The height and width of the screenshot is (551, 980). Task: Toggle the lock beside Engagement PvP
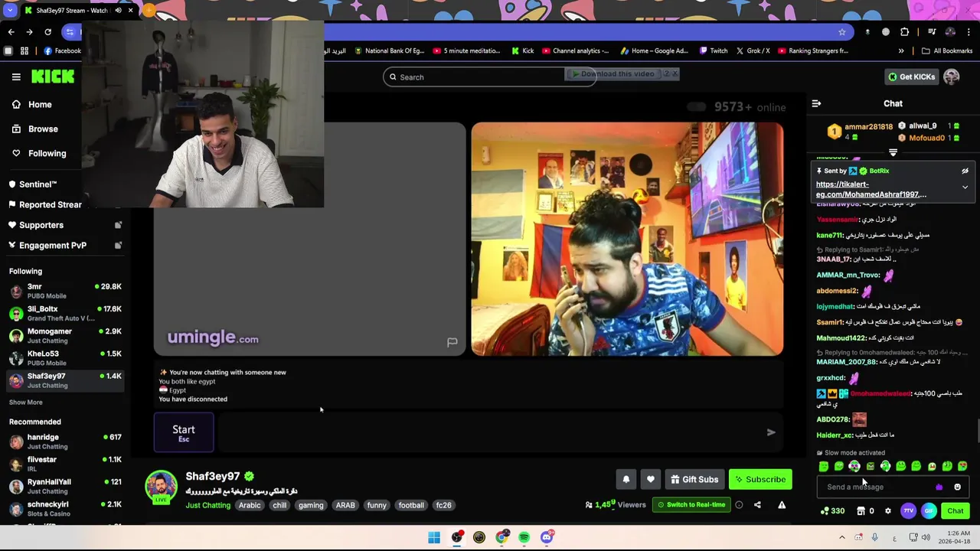click(x=118, y=246)
